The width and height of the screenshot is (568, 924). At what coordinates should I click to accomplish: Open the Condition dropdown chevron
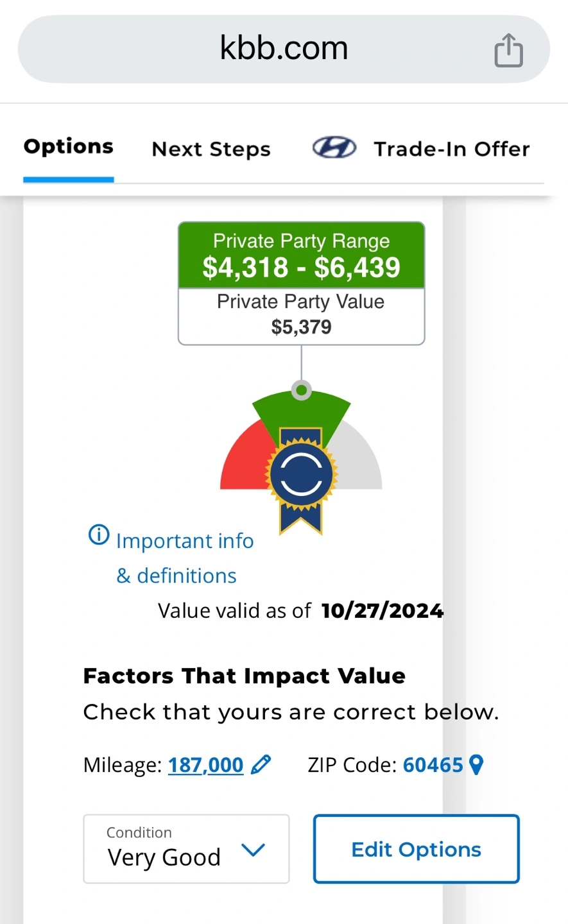(x=253, y=850)
